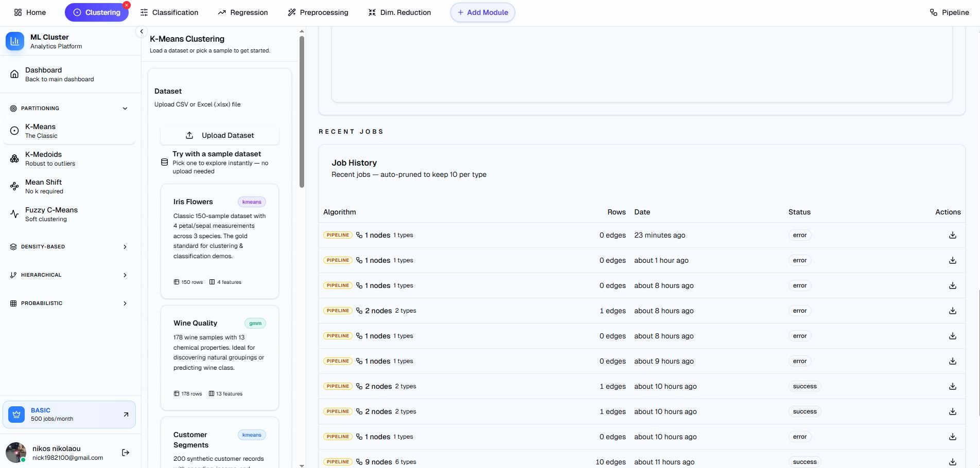Image resolution: width=980 pixels, height=468 pixels.
Task: Click the user avatar thumbnail
Action: pyautogui.click(x=16, y=452)
